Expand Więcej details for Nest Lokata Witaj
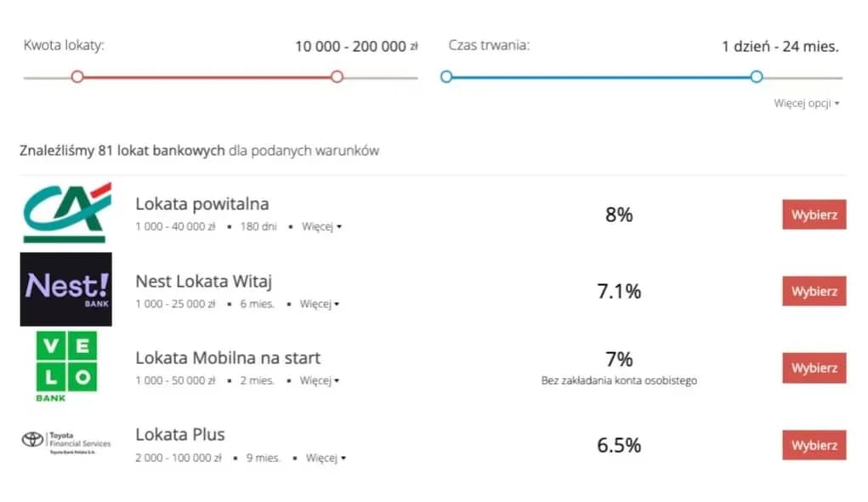This screenshot has width=868, height=502. (x=319, y=304)
